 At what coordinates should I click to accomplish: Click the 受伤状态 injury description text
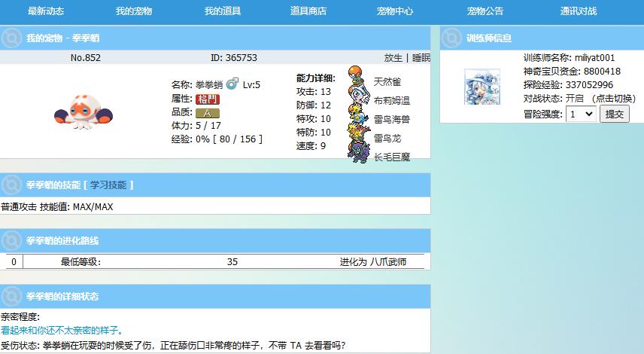pos(173,346)
